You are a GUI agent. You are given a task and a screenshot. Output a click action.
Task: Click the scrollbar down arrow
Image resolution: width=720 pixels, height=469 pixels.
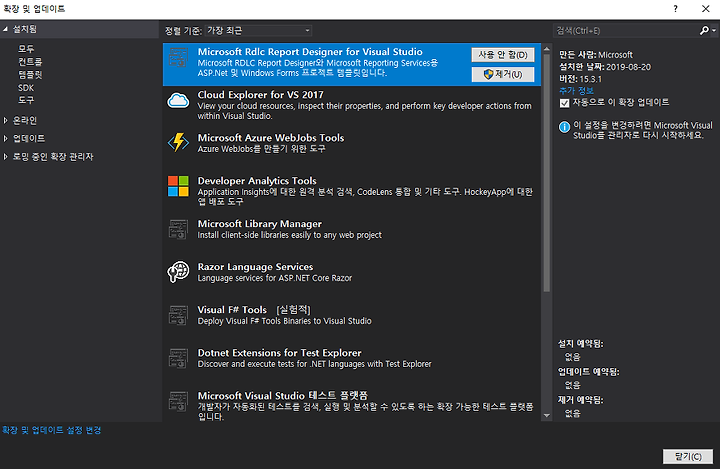pos(546,416)
